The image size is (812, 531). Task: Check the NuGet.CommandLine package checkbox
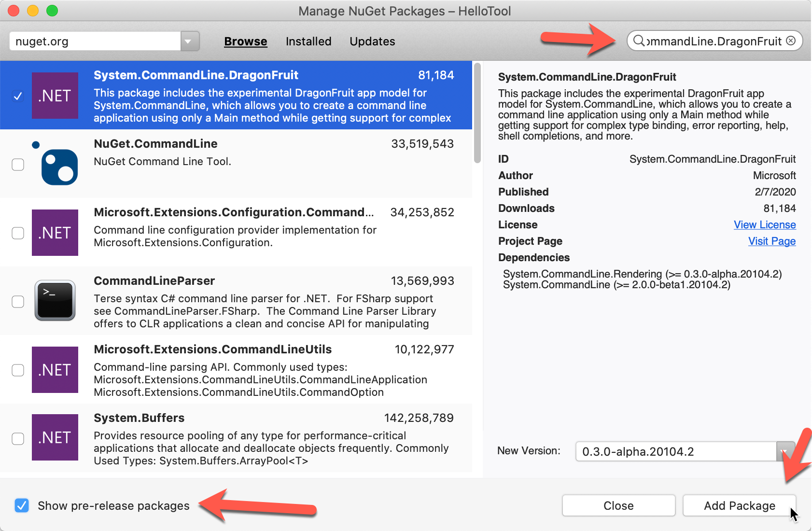(x=18, y=164)
